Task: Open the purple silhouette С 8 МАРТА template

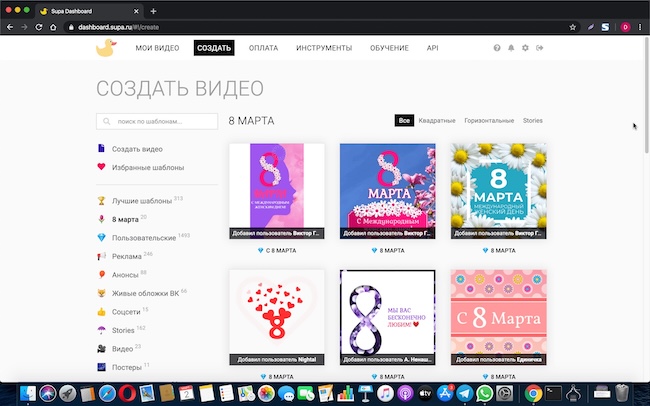Action: (277, 191)
